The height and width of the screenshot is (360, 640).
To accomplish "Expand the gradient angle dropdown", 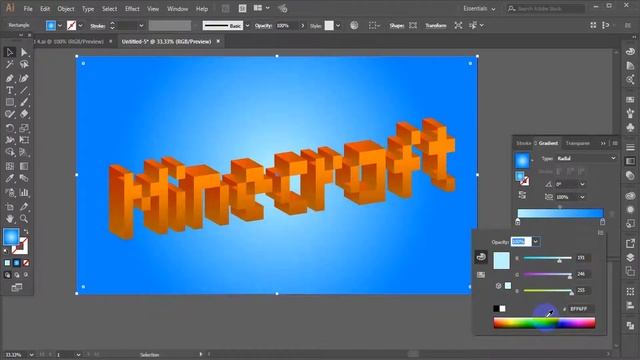I will 582,184.
